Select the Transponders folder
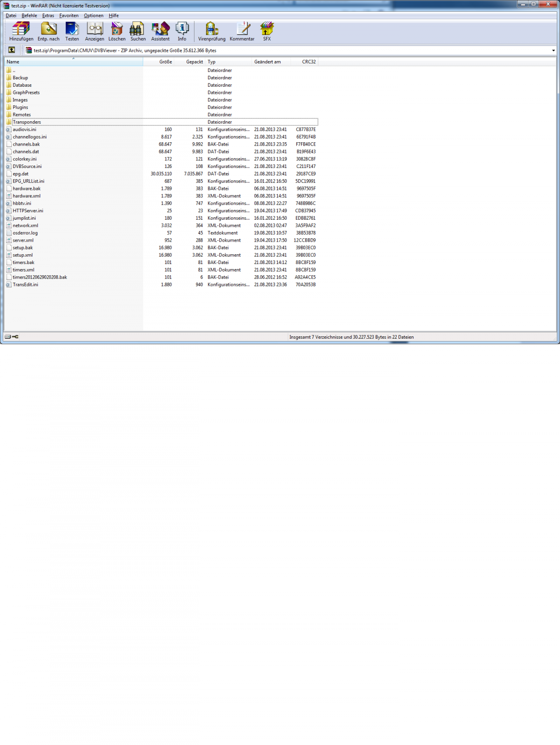The image size is (560, 745). pos(161,122)
